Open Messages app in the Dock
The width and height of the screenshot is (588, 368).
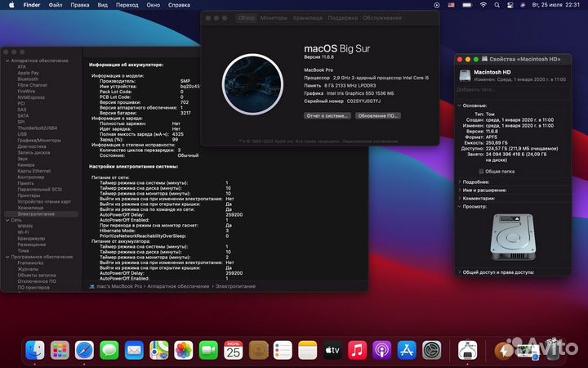[109, 350]
